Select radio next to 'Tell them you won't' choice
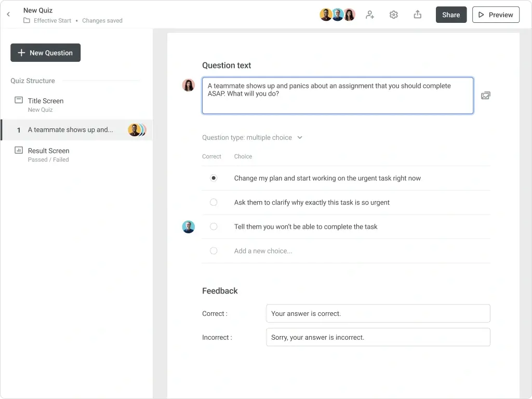532x399 pixels. point(214,227)
